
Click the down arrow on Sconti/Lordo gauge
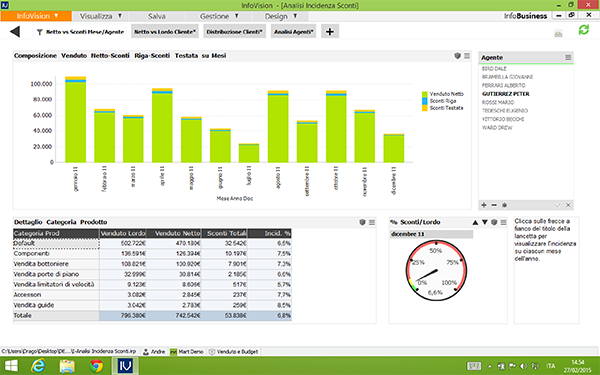484,222
